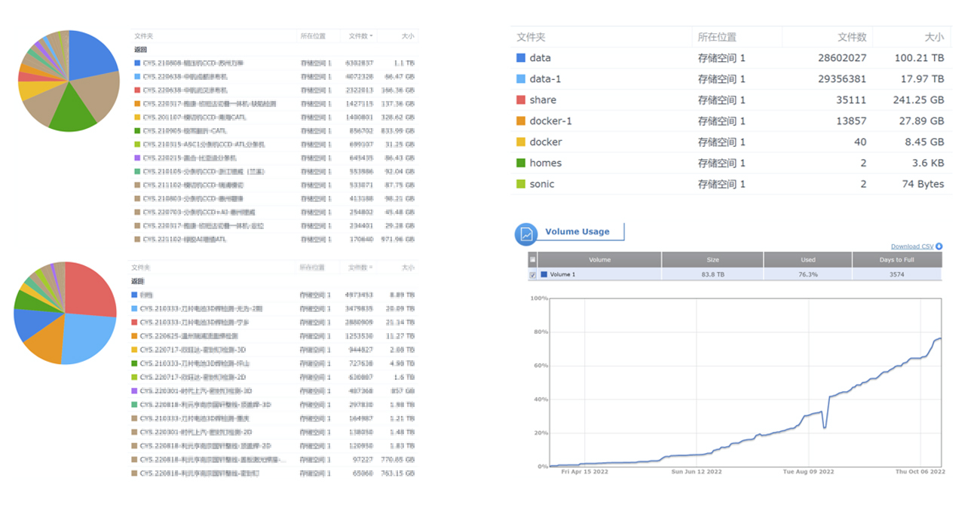
Task: Select the docker folder row
Action: [546, 142]
